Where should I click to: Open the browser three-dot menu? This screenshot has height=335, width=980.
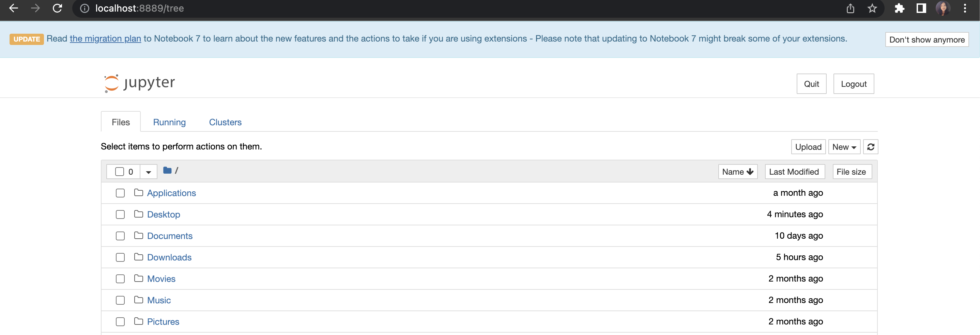(x=965, y=9)
